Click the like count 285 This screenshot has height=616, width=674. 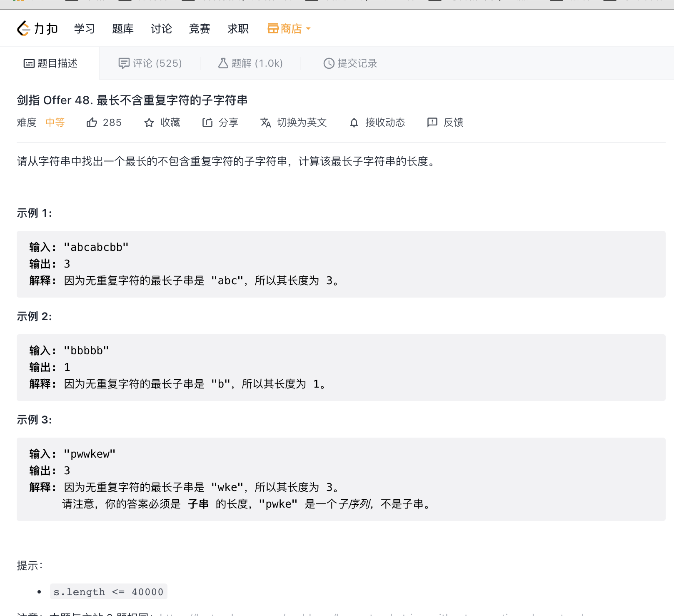tap(112, 123)
